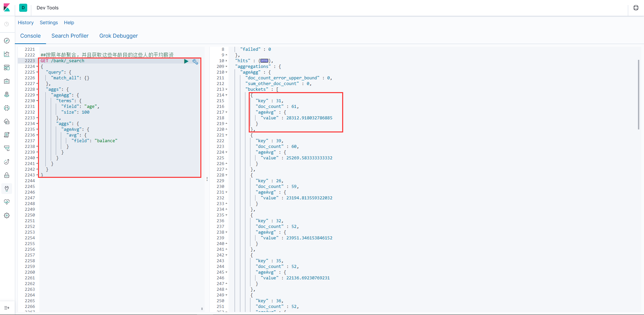Expand the side navigation menu

click(7, 308)
